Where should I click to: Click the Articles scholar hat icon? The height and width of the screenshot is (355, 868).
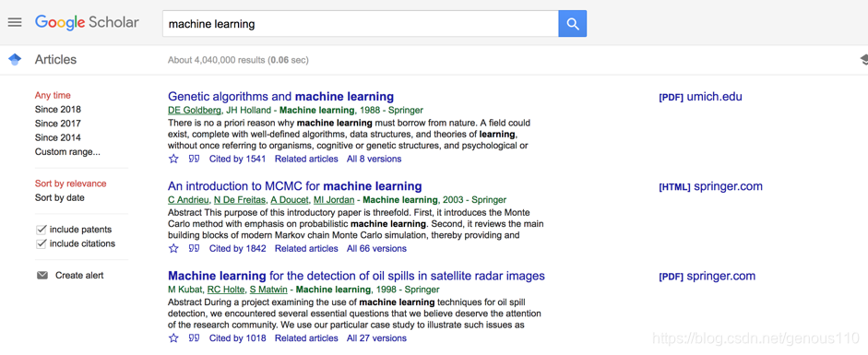[15, 60]
